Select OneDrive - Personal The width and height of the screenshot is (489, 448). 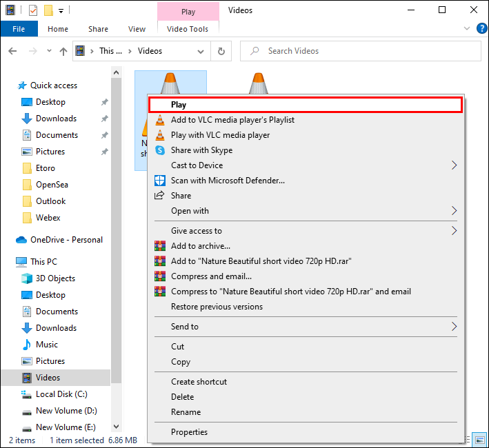(x=66, y=240)
